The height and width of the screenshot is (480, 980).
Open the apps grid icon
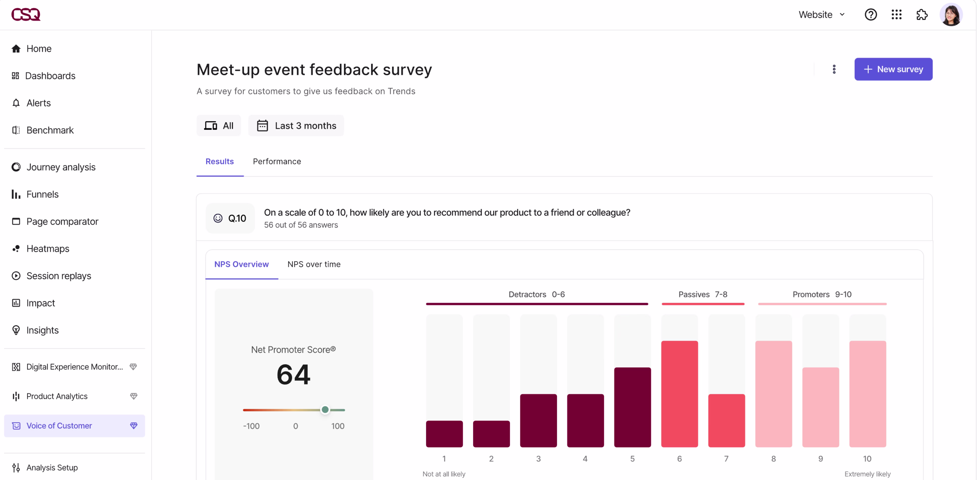click(896, 15)
